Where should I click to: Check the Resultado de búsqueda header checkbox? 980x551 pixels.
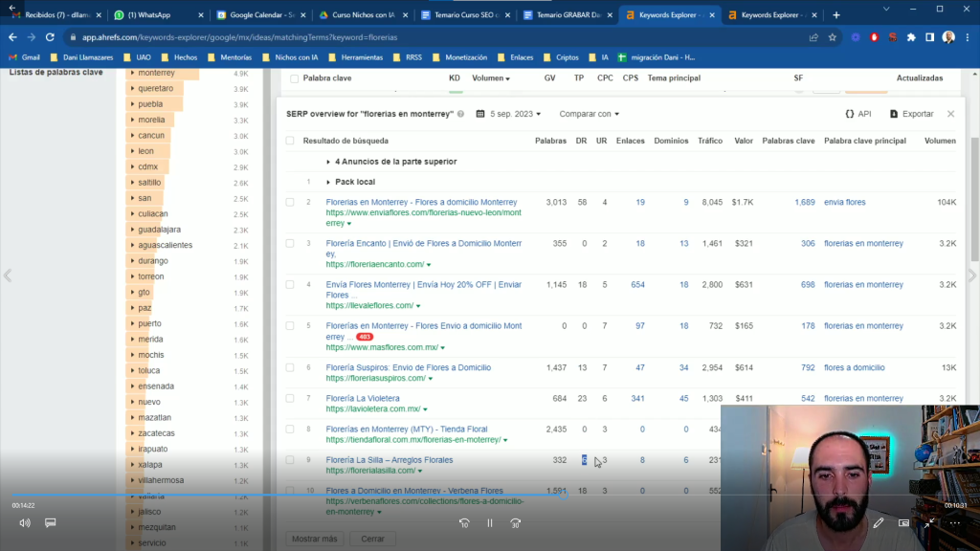point(290,141)
